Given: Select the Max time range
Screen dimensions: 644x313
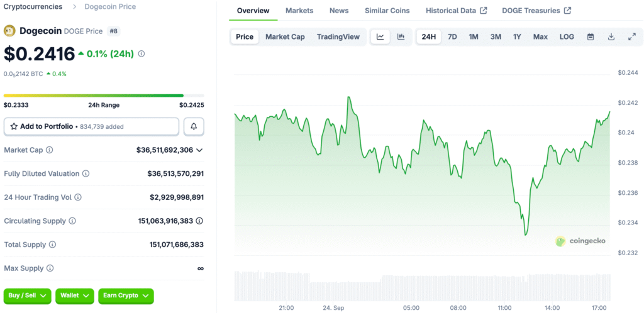Looking at the screenshot, I should point(540,37).
